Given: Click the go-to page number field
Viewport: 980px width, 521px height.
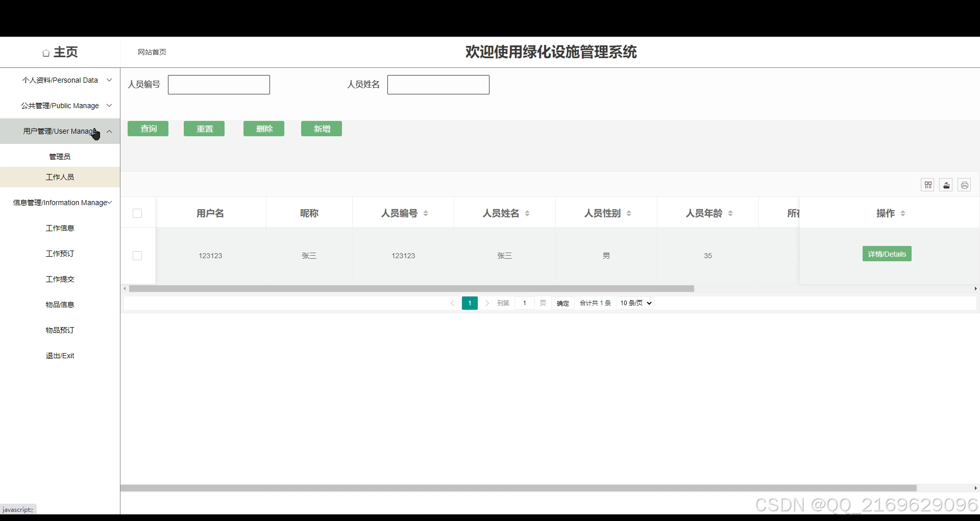Looking at the screenshot, I should pos(524,303).
